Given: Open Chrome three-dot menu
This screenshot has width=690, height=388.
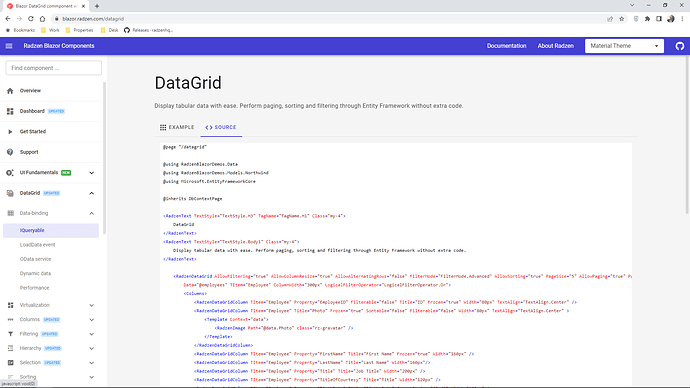Looking at the screenshot, I should point(683,19).
